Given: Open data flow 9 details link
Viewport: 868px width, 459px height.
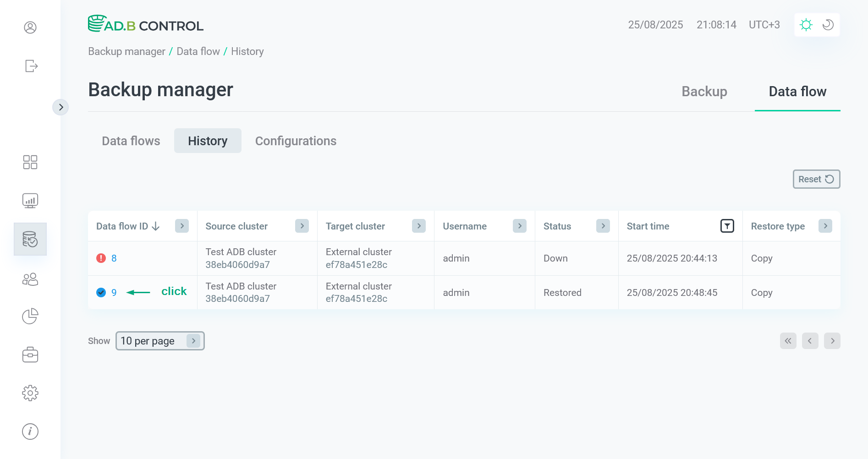Looking at the screenshot, I should tap(114, 292).
